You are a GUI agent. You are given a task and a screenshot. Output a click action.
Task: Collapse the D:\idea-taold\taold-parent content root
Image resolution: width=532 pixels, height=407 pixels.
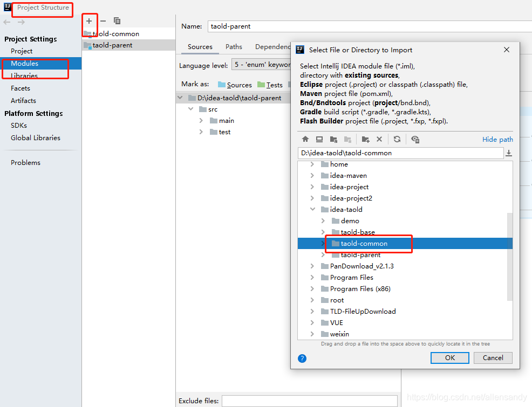click(x=180, y=98)
